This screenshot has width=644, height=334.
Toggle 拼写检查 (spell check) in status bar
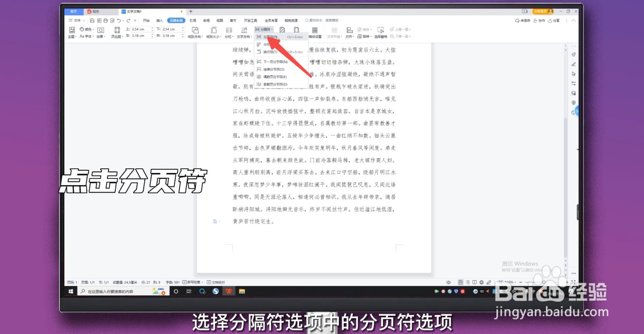[x=192, y=282]
